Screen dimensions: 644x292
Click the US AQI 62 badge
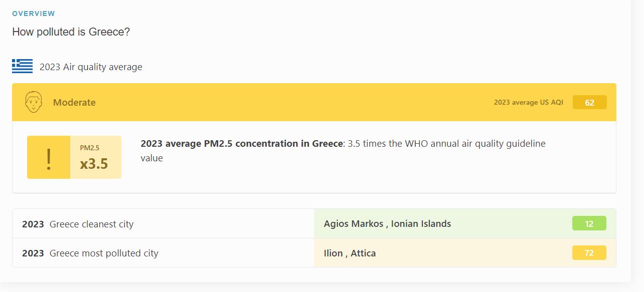pyautogui.click(x=589, y=102)
